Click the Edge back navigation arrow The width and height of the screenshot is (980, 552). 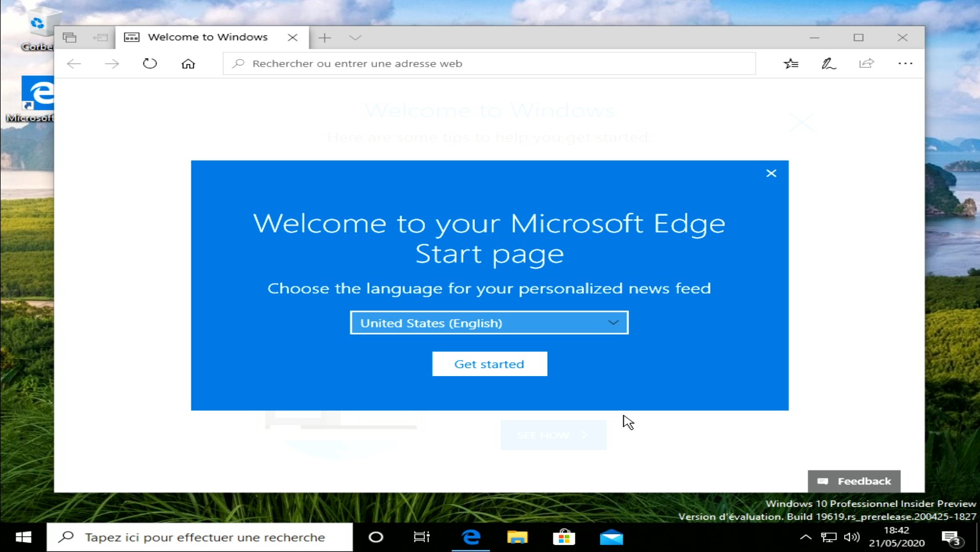[74, 64]
